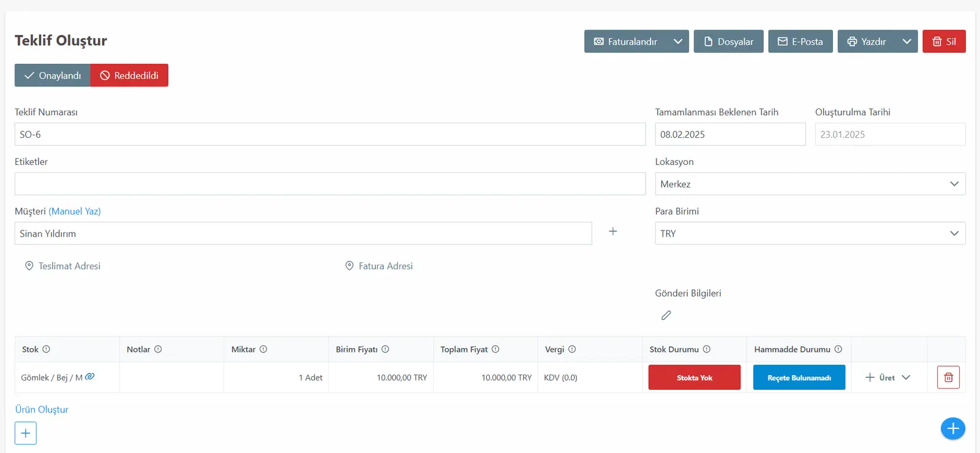Viewport: 980px width, 453px height.
Task: Open the Para Birimi dropdown showing TRY
Action: (810, 234)
